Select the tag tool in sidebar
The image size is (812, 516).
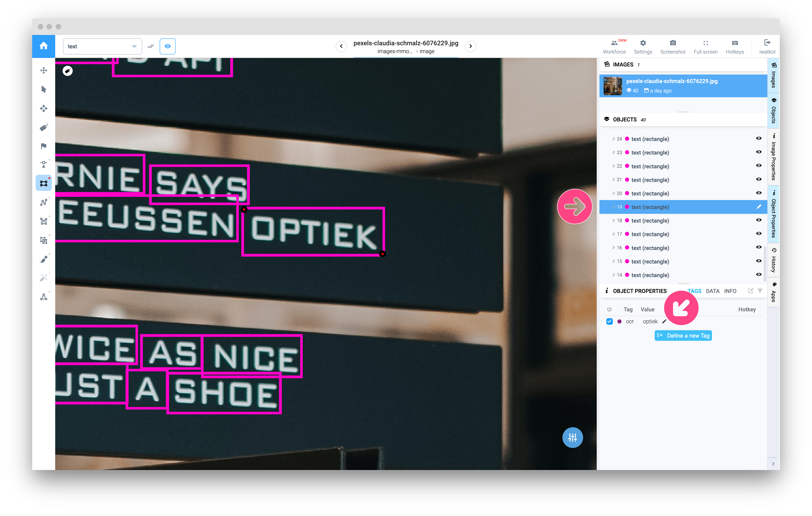(43, 127)
